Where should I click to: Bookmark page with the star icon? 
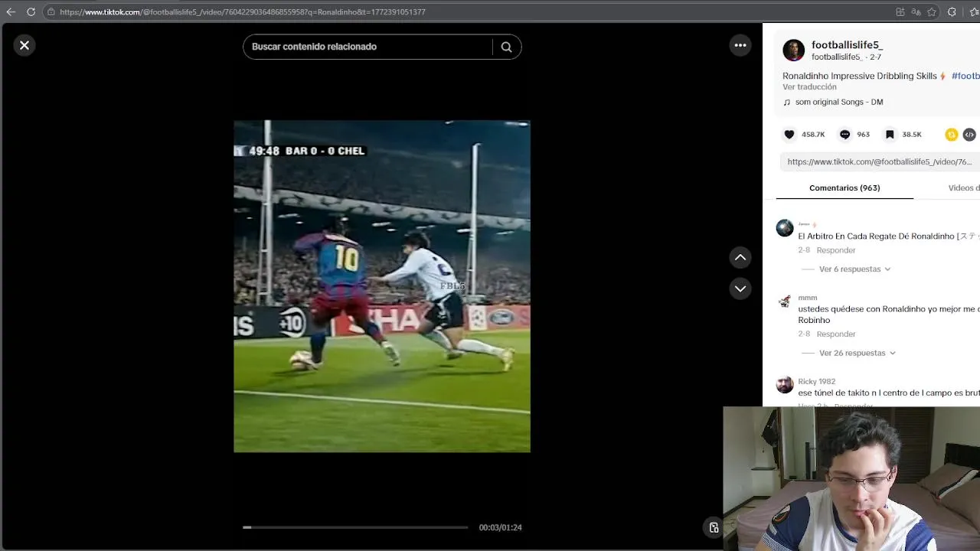(932, 11)
